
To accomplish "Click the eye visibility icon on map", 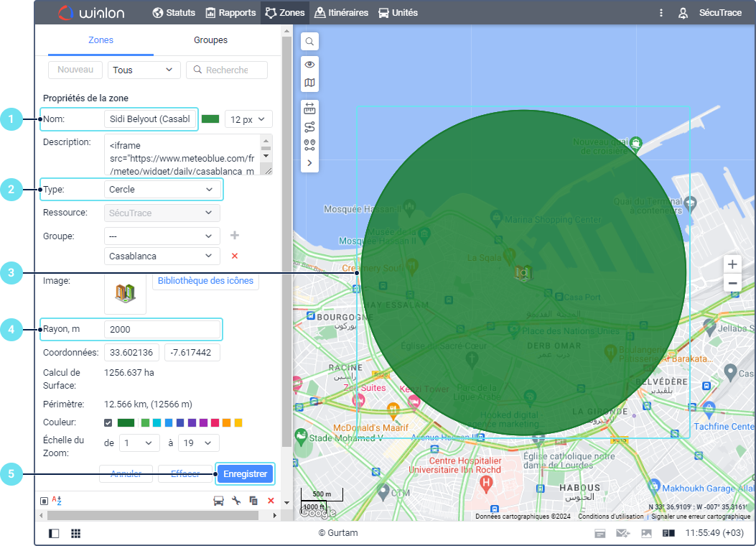I will point(309,65).
